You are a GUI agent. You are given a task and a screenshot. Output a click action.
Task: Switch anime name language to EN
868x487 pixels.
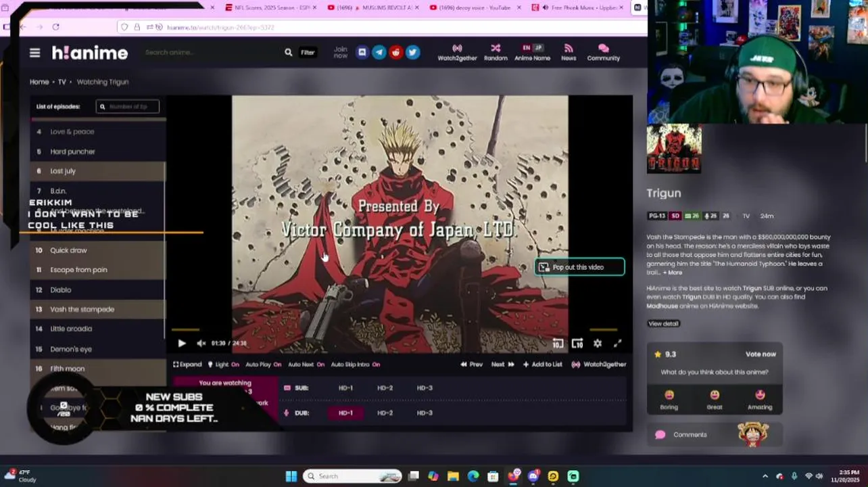[526, 48]
